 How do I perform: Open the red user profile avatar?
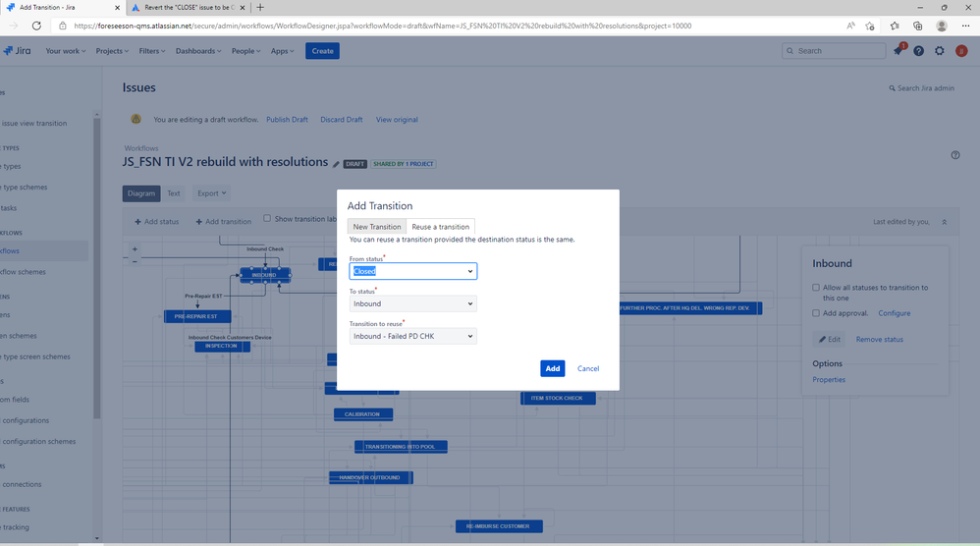coord(961,51)
